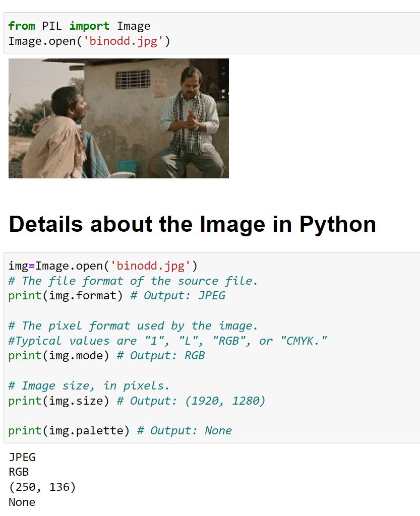Click the img=Image.open('binodd.jpg') code line
This screenshot has width=420, height=516.
coord(103,266)
